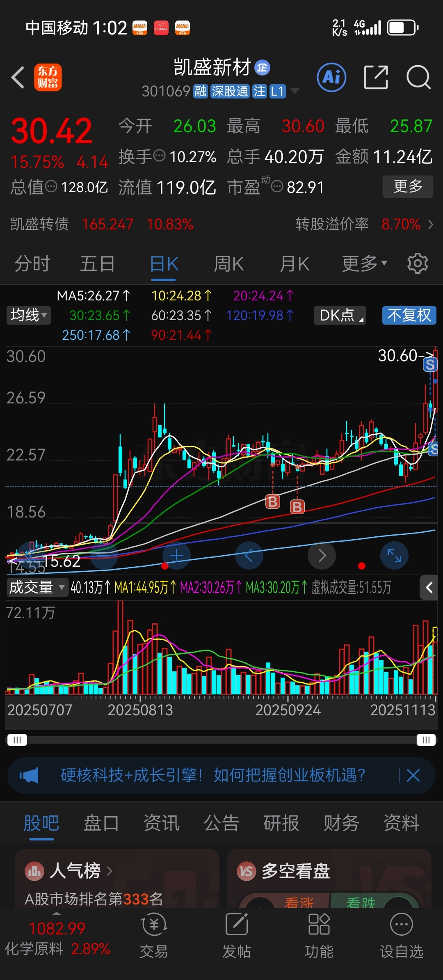Tap the megaphone announcement icon
The image size is (443, 980).
[29, 776]
